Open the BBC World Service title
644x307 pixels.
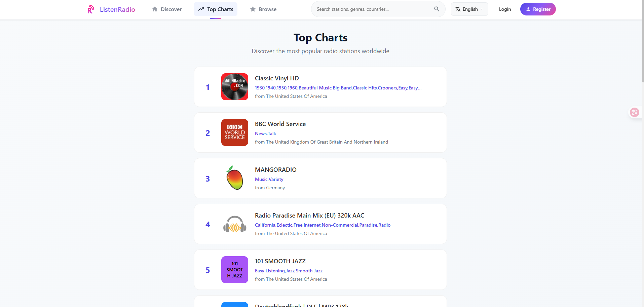click(280, 124)
